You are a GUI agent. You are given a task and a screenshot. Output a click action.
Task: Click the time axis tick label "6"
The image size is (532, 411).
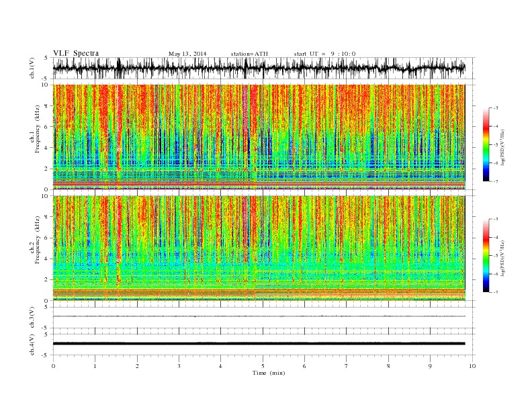(305, 366)
